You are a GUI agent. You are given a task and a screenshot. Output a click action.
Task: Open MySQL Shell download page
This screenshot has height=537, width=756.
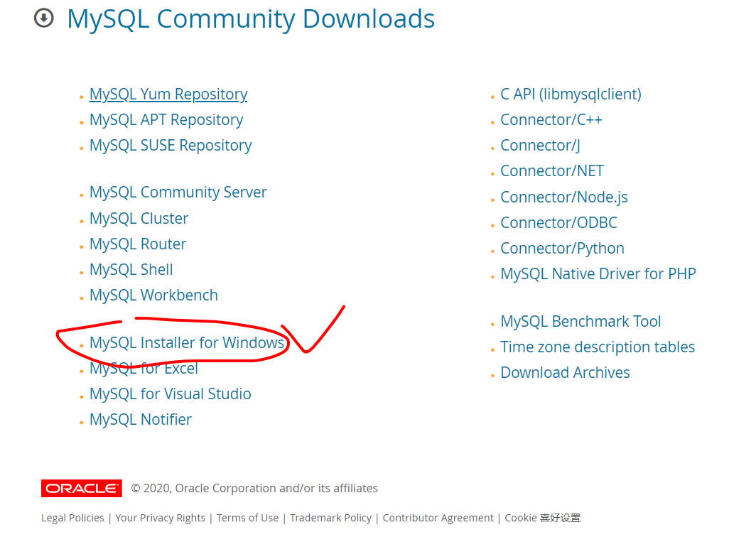(x=131, y=269)
